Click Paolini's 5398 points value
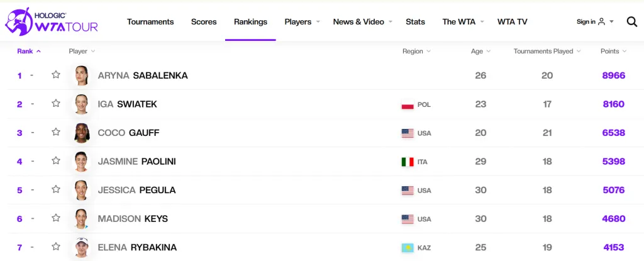644x261 pixels. [614, 162]
